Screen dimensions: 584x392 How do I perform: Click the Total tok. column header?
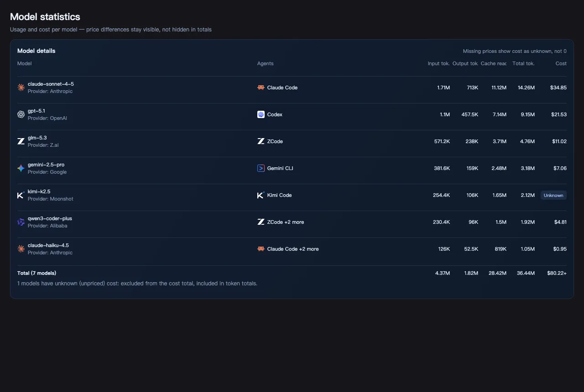click(x=524, y=63)
